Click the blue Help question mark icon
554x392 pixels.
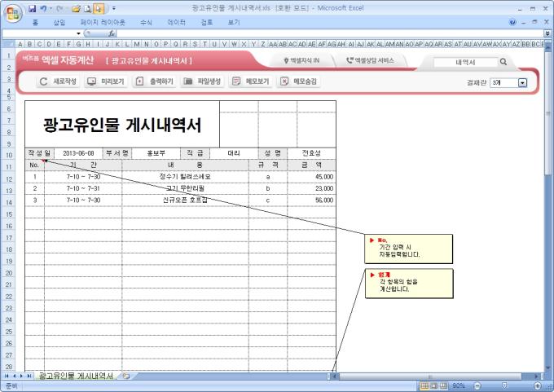coord(512,22)
